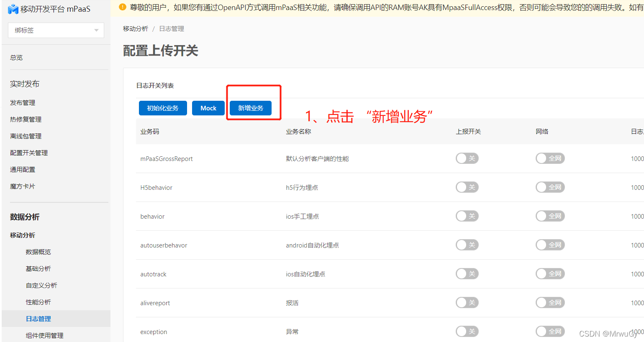Select the alivereport business code cell

[x=155, y=303]
